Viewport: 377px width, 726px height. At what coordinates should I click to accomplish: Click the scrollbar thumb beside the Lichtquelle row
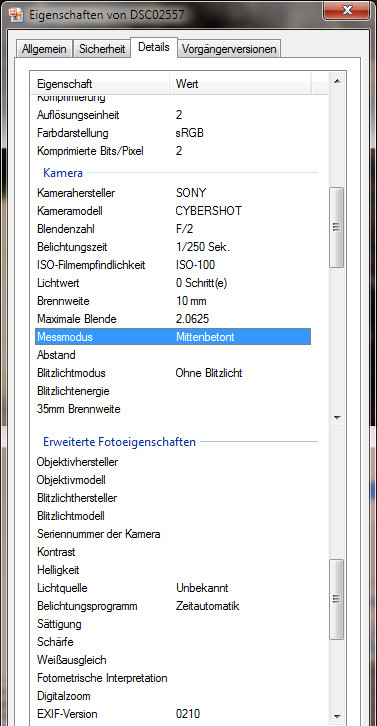pos(337,599)
